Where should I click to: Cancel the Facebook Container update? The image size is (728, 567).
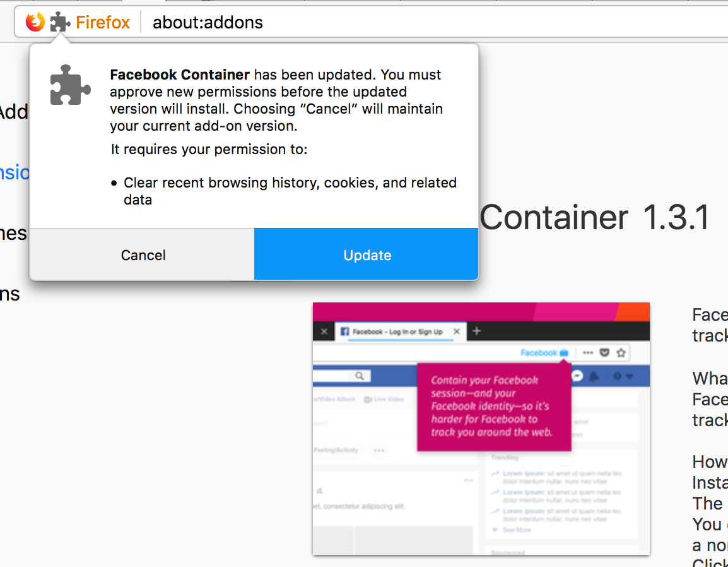pyautogui.click(x=143, y=254)
